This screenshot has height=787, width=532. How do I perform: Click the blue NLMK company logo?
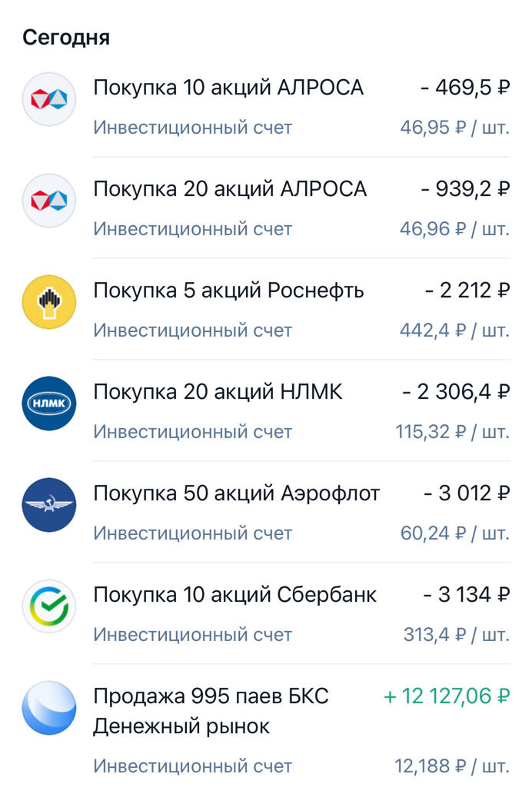click(x=49, y=403)
